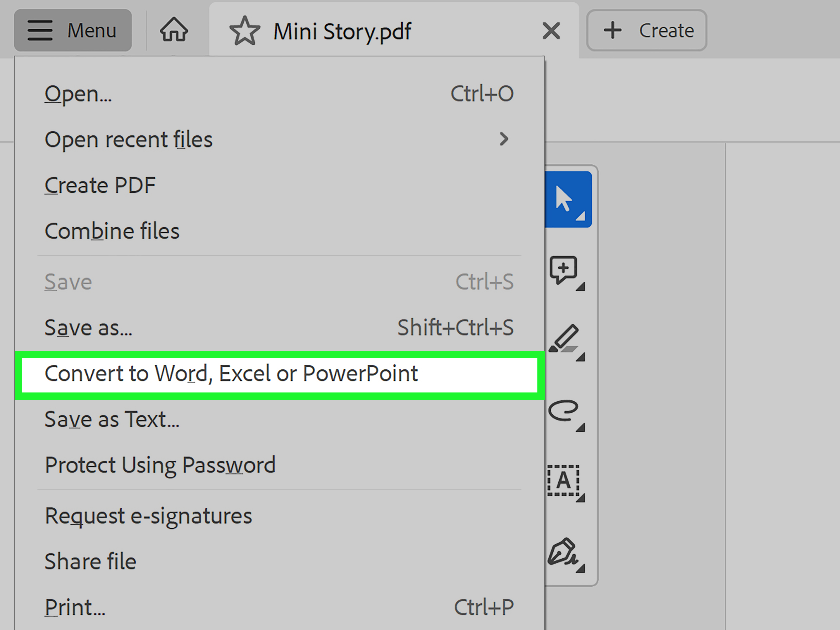The height and width of the screenshot is (630, 840).
Task: Click the hamburger Menu button
Action: coord(73,30)
